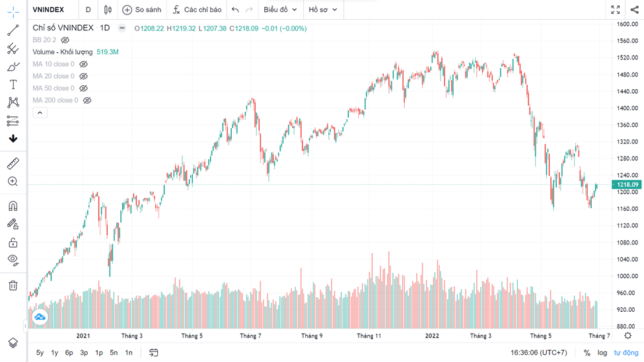The image size is (644, 362).
Task: Collapse the indicator legend chevron
Action: coord(40,113)
